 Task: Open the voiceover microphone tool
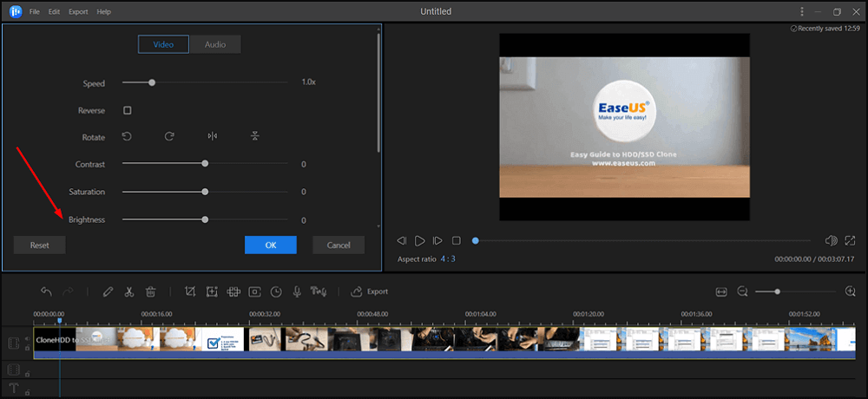tap(297, 292)
